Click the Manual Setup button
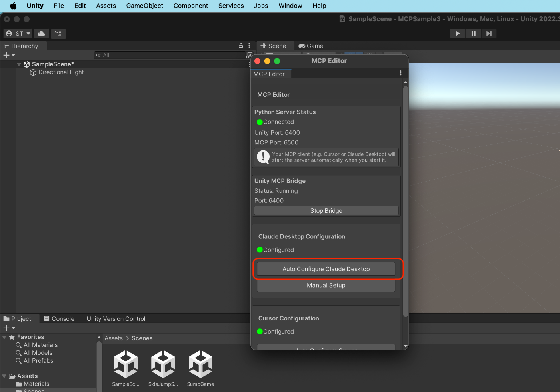The image size is (560, 392). point(326,286)
